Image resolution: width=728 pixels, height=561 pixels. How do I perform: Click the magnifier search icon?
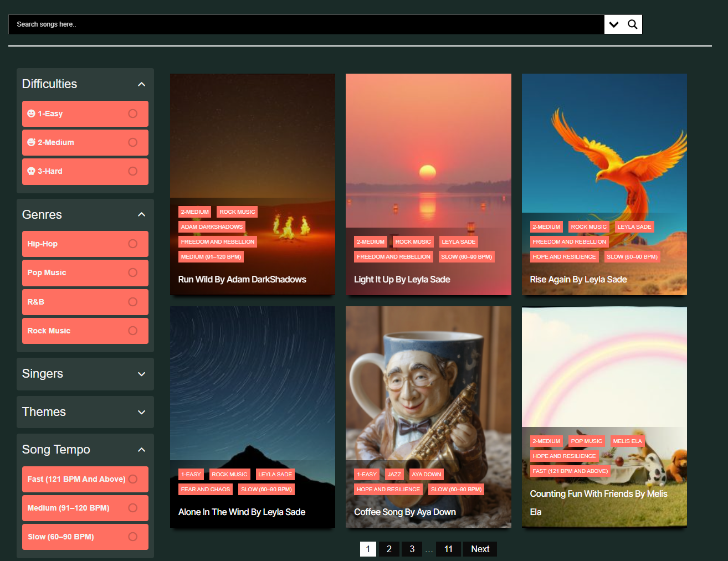click(x=632, y=24)
